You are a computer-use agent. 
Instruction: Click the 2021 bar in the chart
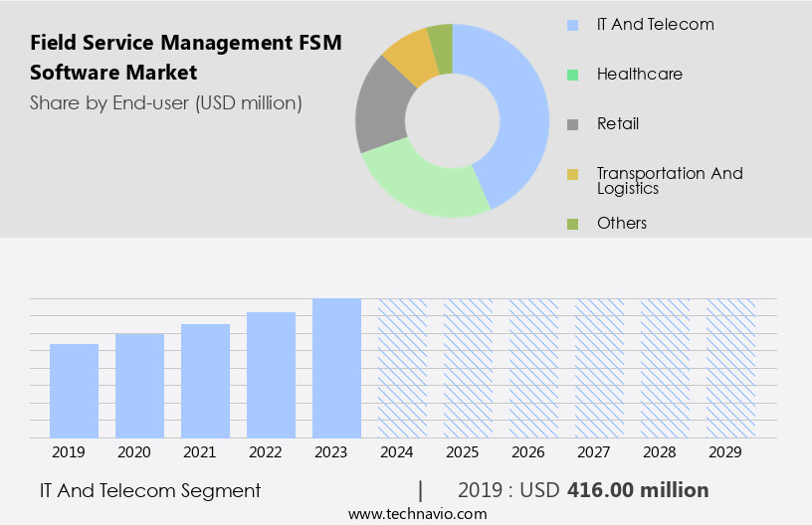point(206,381)
